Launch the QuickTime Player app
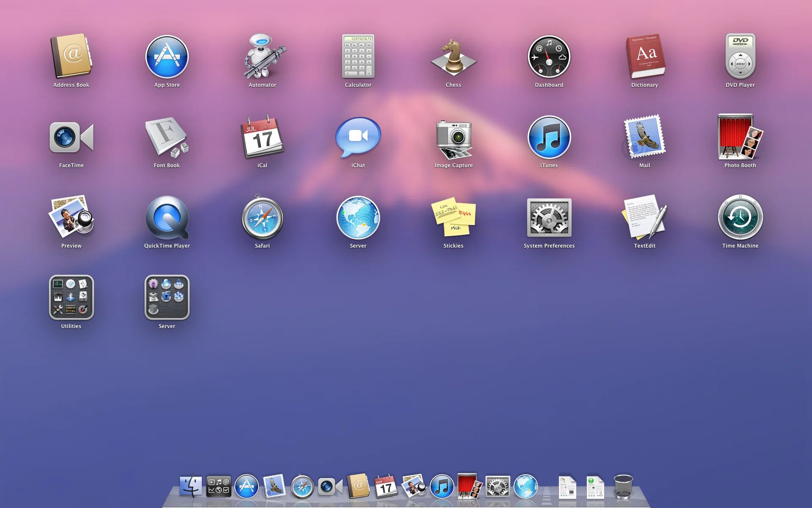The height and width of the screenshot is (508, 812). tap(167, 218)
